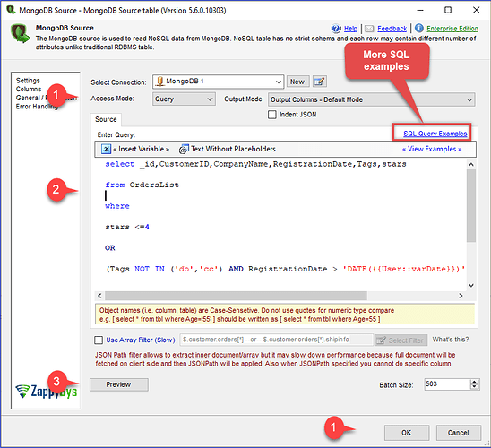Enable the Indent JSON checkbox
Screen dimensions: 491x448
coord(272,115)
